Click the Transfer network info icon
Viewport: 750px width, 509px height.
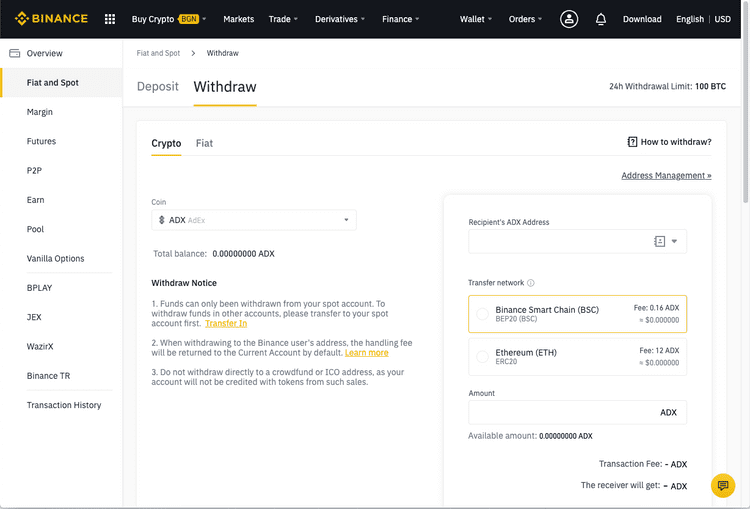point(530,283)
